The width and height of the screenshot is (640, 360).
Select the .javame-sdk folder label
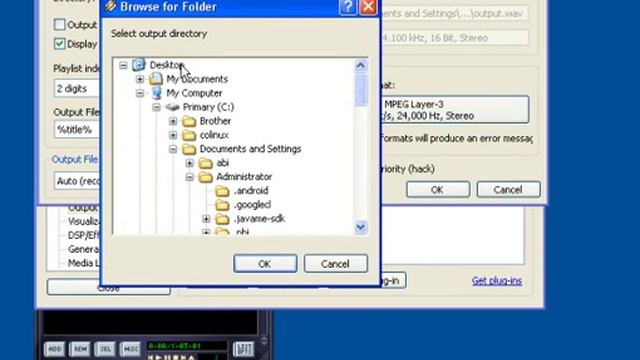[x=259, y=219]
